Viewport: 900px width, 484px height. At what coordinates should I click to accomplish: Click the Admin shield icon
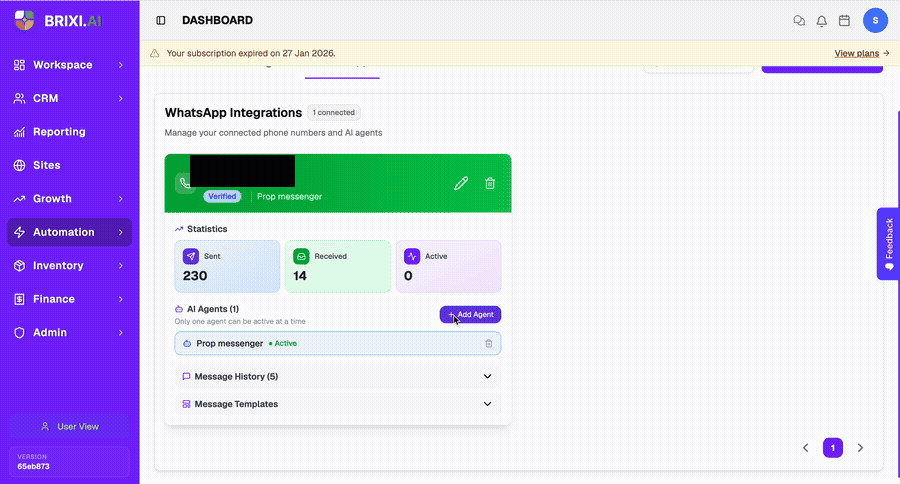pos(20,332)
